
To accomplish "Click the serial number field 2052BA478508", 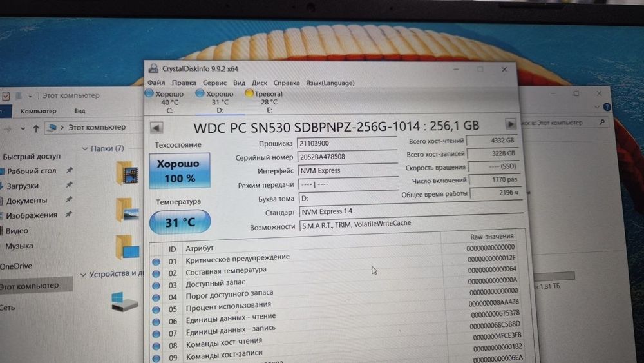I will click(347, 157).
